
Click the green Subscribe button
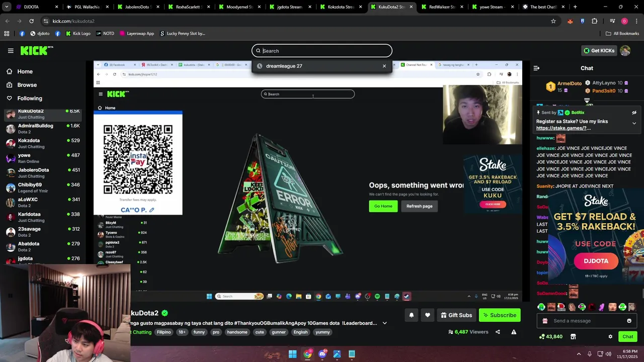(x=500, y=315)
